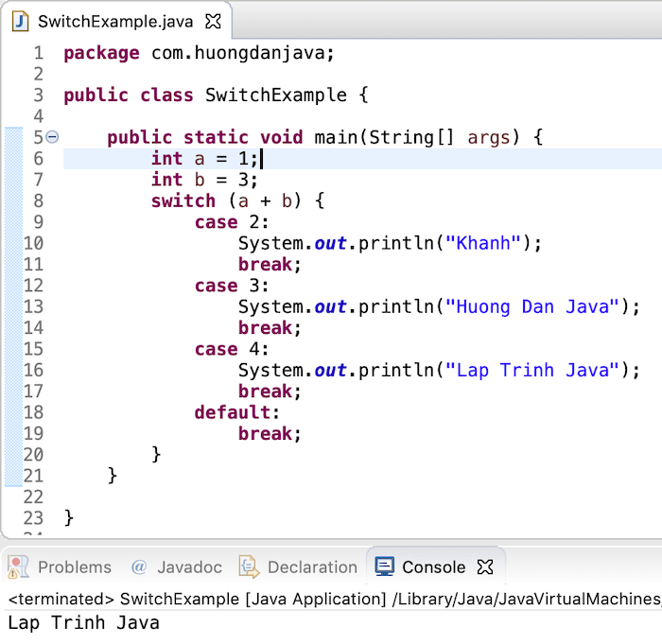Click com.huongdanjava package name
This screenshot has width=662, height=644.
tap(238, 53)
